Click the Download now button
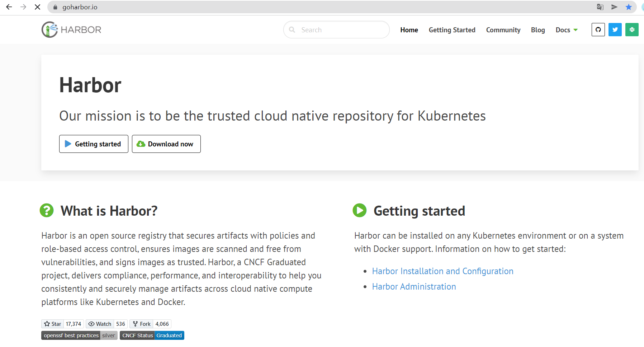 tap(166, 144)
